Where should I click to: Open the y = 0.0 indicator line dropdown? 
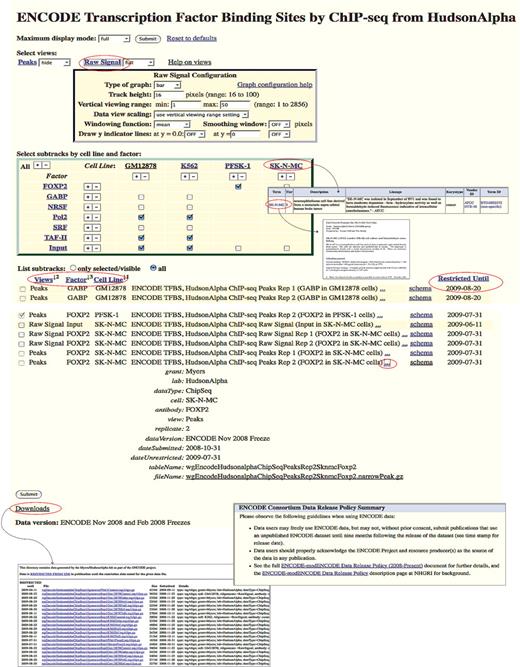click(x=195, y=134)
